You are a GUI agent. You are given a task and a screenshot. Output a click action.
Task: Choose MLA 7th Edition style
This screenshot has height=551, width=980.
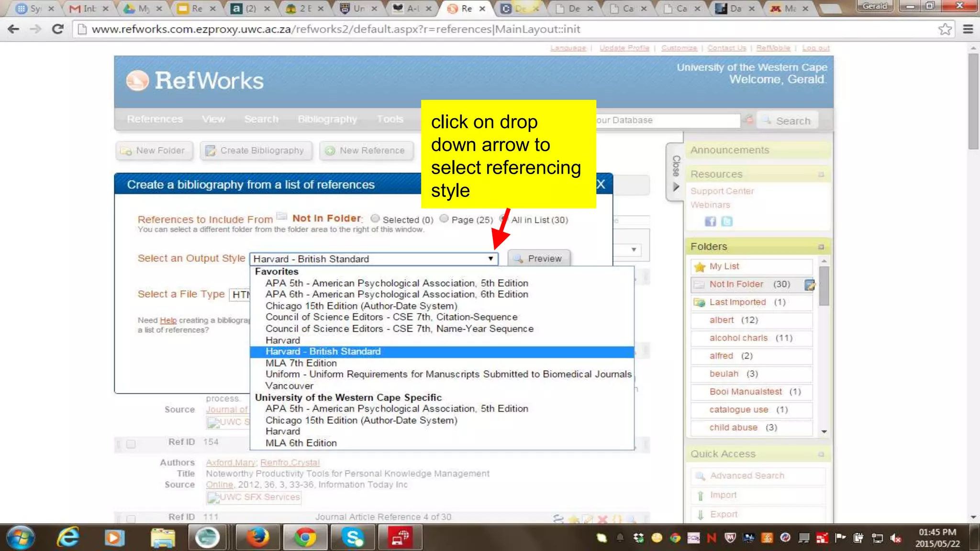(301, 363)
